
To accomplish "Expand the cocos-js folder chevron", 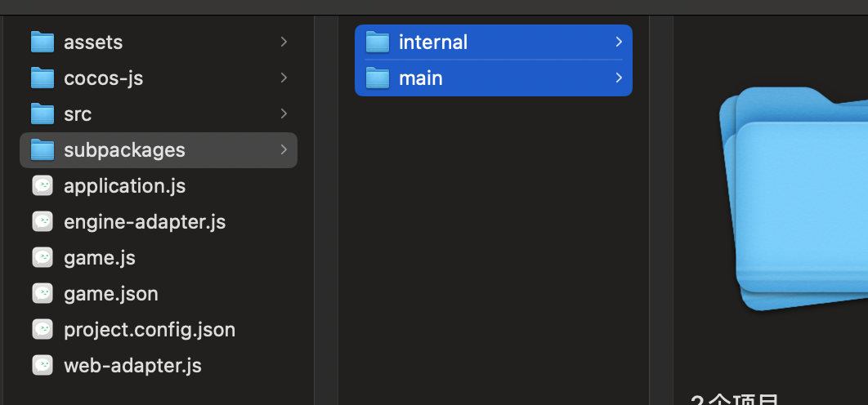I will pos(284,78).
